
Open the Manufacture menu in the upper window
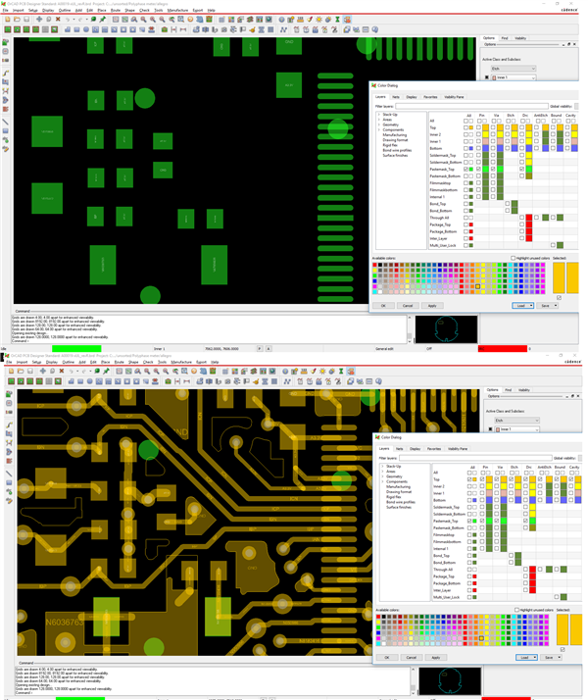[177, 10]
